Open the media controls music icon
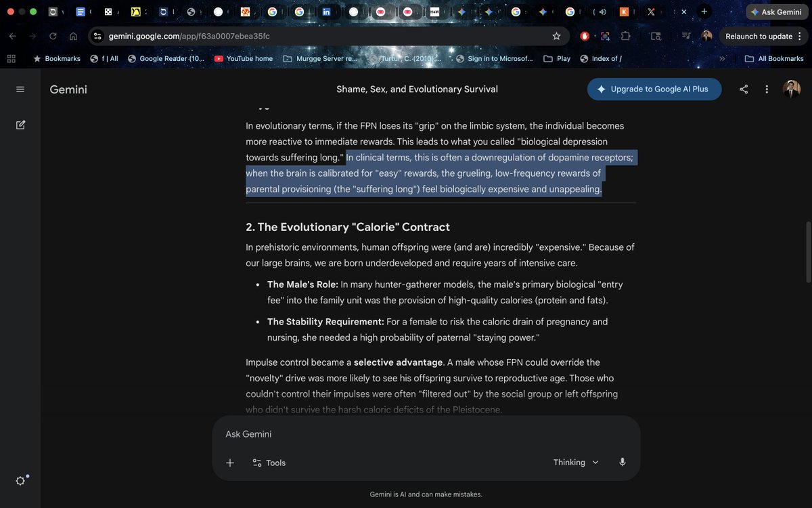This screenshot has width=812, height=508. click(686, 36)
